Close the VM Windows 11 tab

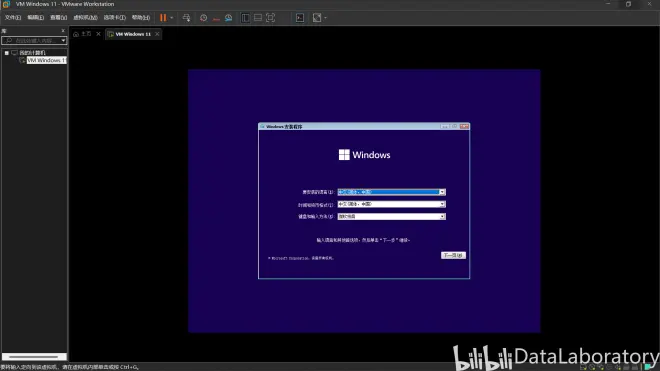pos(157,34)
